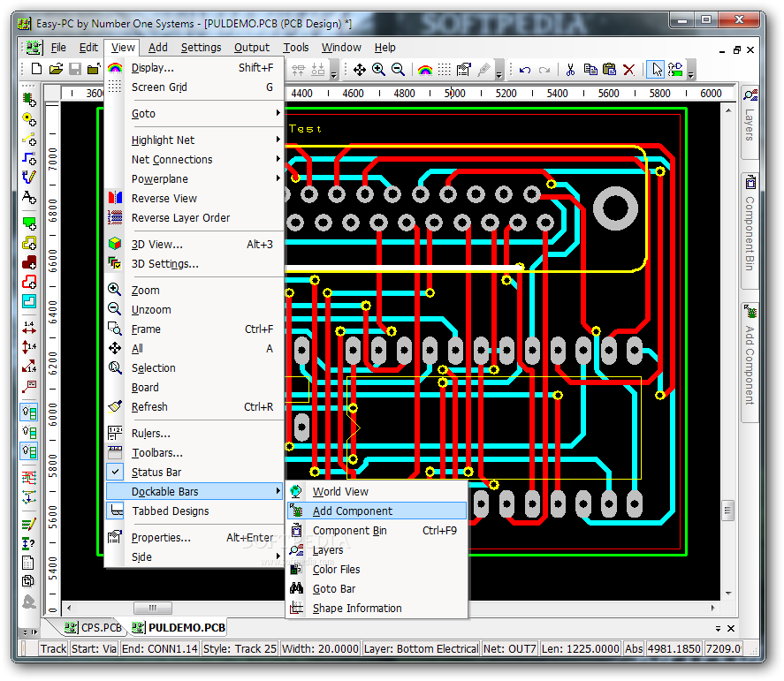Click the Add Component icon in left toolbar
Viewport: 784px width, 681px height.
pos(29,100)
